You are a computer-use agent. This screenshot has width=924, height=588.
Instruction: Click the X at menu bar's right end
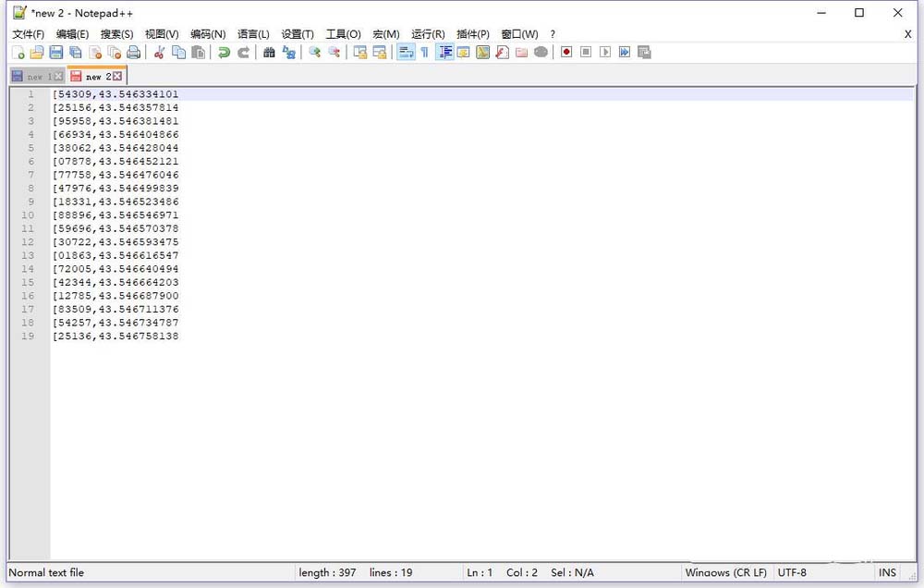(907, 34)
